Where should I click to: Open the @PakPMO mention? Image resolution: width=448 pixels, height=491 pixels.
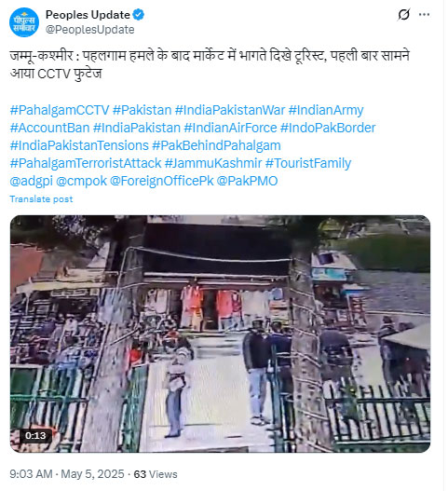coord(247,181)
